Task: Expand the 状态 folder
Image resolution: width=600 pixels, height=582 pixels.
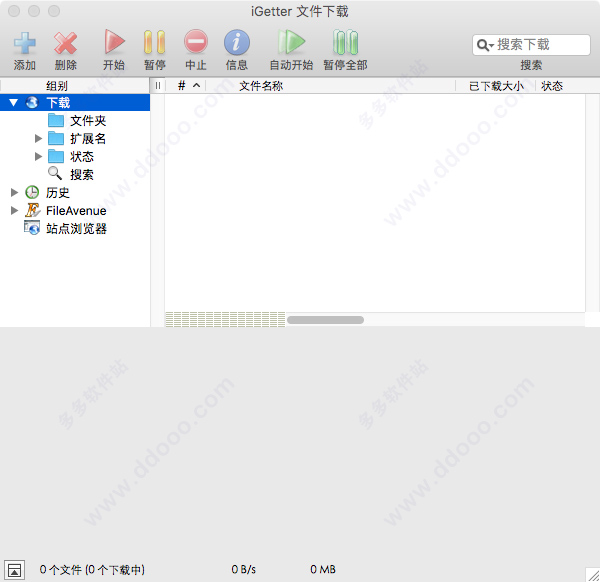Action: (38, 156)
